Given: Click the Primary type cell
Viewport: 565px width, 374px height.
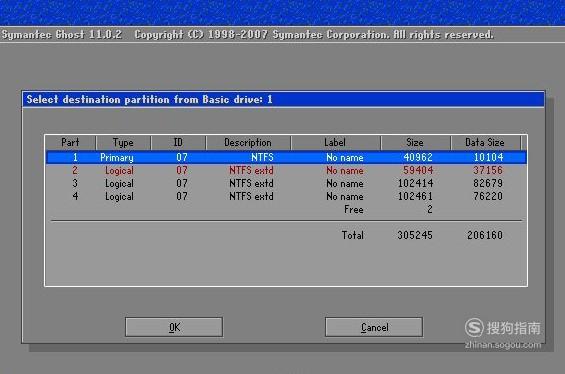Looking at the screenshot, I should (117, 158).
